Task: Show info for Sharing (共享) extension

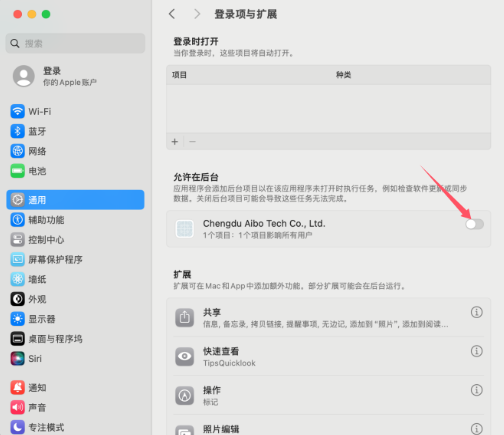Action: pos(477,312)
